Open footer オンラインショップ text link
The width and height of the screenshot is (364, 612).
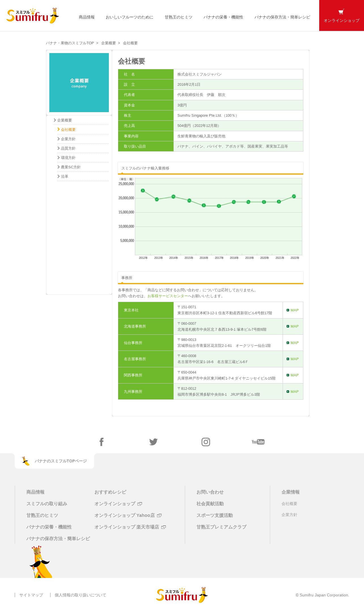pyautogui.click(x=115, y=504)
